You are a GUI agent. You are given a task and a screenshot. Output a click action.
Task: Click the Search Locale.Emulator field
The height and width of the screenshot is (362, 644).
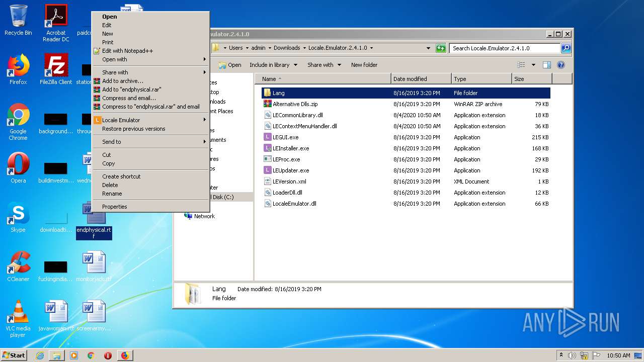pos(505,48)
